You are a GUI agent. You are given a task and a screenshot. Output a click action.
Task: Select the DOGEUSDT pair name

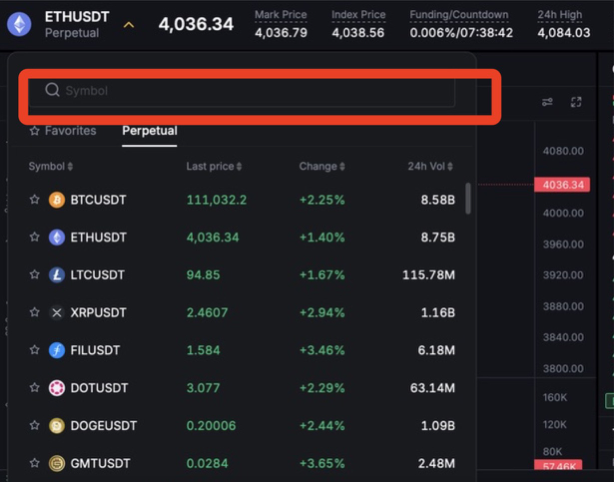pos(104,426)
